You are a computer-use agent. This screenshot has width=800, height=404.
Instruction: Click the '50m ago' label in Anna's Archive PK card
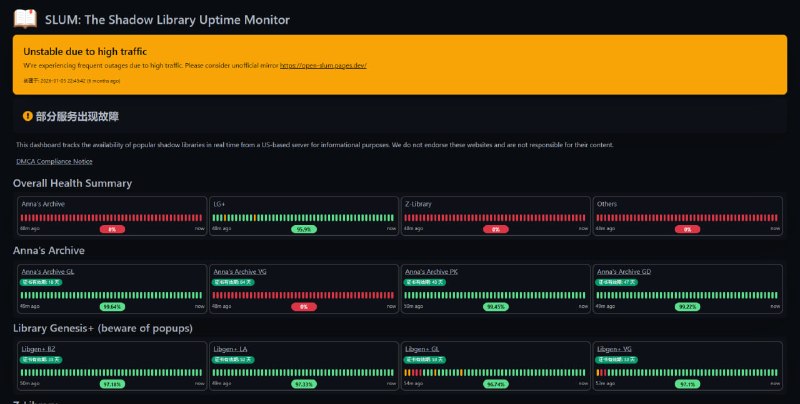coord(414,306)
